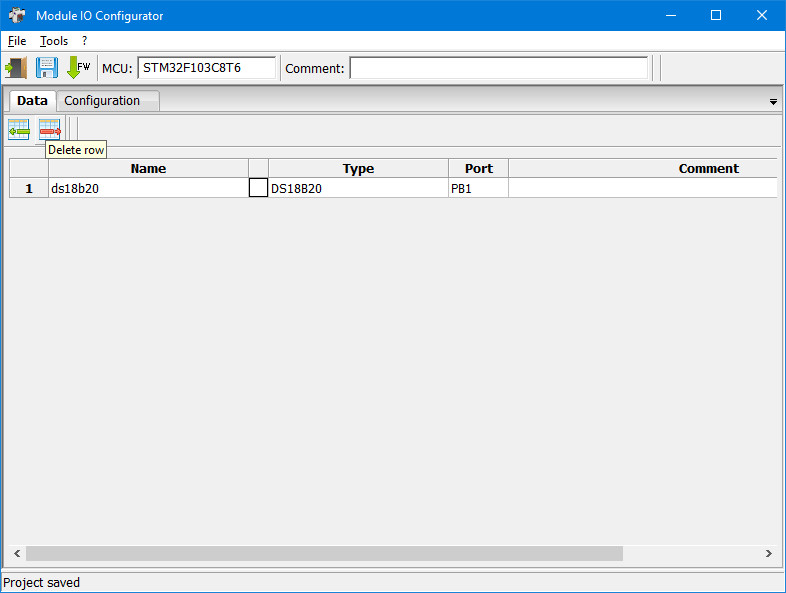Select the PB1 port cell
This screenshot has width=786, height=593.
pos(479,188)
